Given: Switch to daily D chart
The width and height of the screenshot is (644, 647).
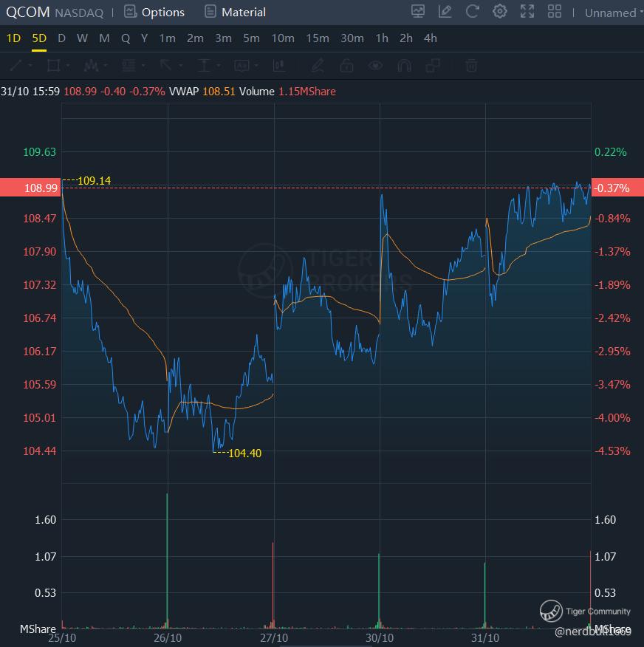Looking at the screenshot, I should pos(61,38).
